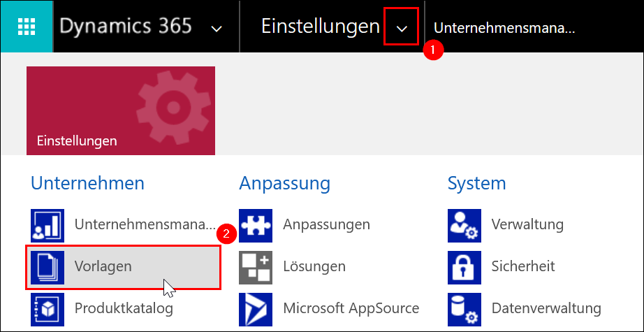Open the Unternehmensmana... breadcrumb in top bar
This screenshot has width=644, height=332.
click(x=504, y=28)
